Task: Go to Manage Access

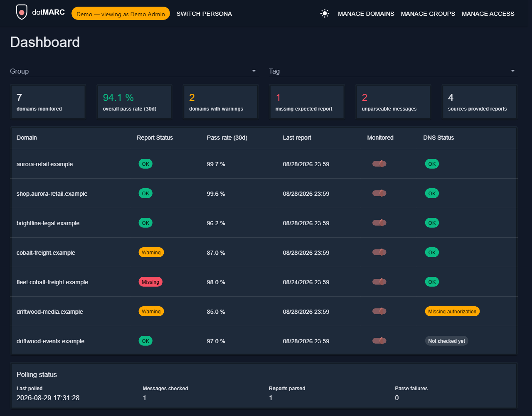Action: point(488,14)
